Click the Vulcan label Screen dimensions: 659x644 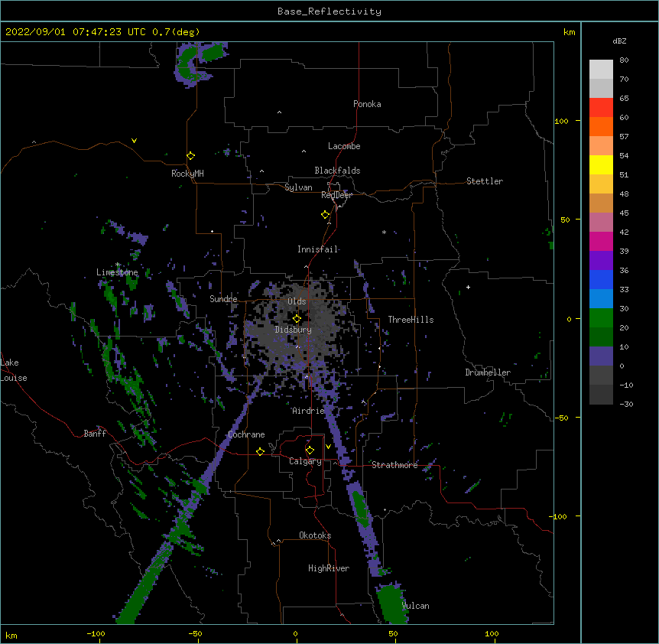click(x=416, y=606)
